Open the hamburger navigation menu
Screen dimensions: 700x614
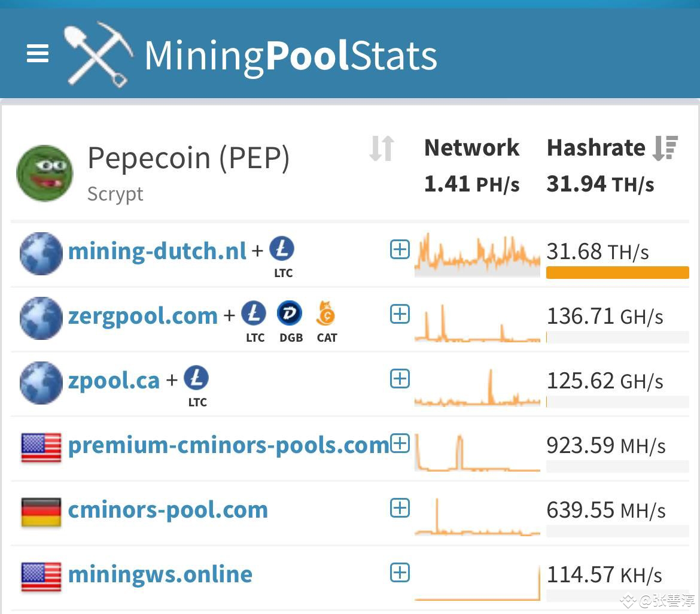pyautogui.click(x=38, y=54)
